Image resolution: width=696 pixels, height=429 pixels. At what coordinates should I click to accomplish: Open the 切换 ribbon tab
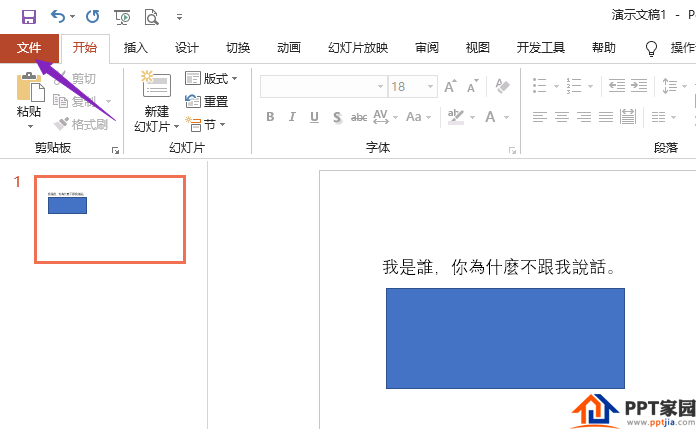coord(238,48)
